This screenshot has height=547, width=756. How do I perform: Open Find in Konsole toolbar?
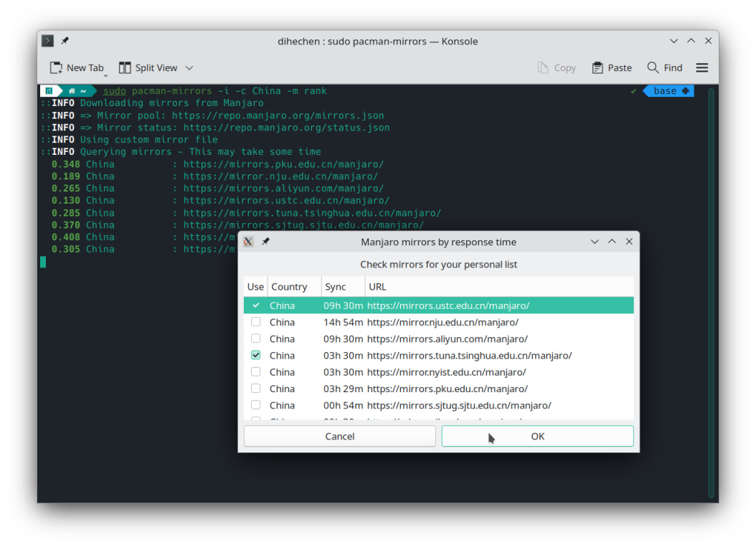coord(665,67)
